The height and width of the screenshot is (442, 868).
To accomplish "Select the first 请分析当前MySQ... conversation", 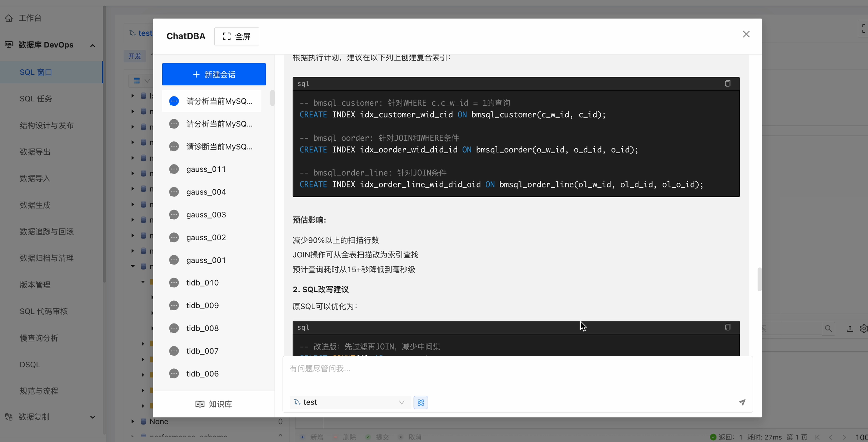I will click(x=211, y=101).
